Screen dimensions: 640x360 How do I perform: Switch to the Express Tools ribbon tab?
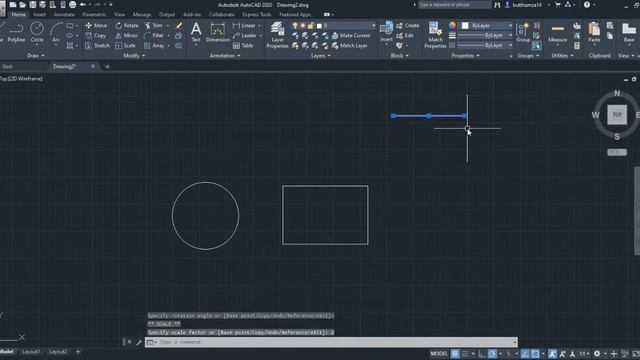pyautogui.click(x=256, y=14)
